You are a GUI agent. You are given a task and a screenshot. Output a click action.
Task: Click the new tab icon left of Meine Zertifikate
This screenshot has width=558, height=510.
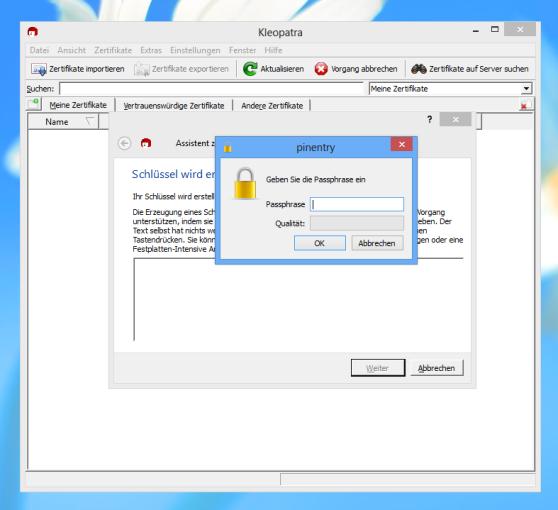(x=34, y=104)
